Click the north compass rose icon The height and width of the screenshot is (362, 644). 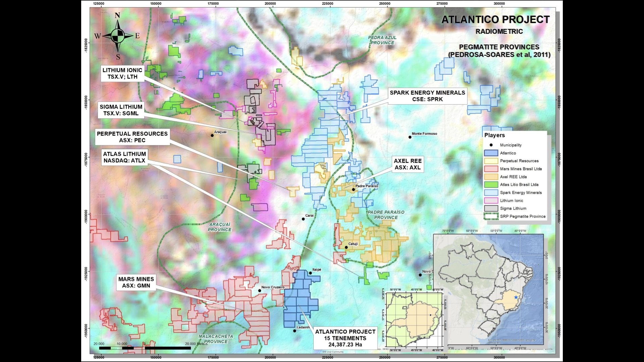click(118, 36)
